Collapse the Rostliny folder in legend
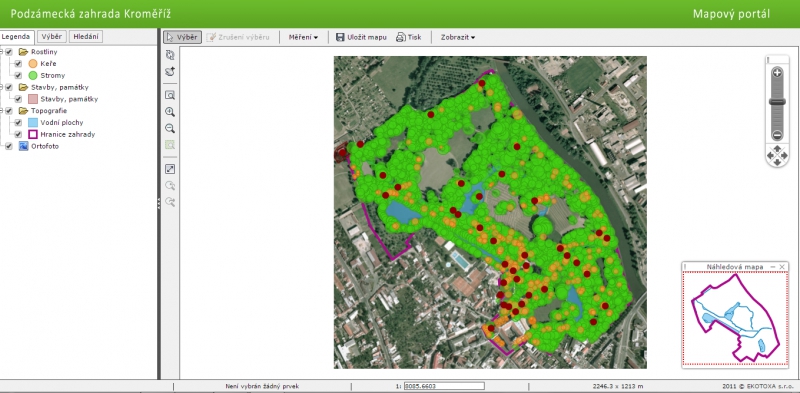 point(2,52)
